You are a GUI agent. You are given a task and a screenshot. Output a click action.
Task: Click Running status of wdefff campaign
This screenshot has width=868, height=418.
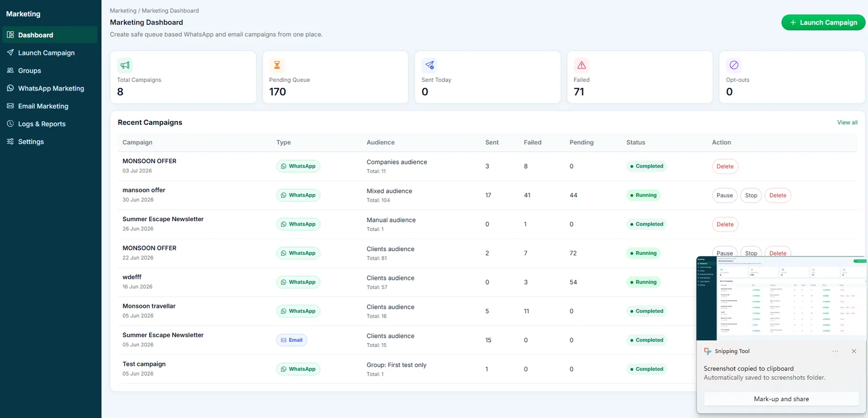click(643, 282)
